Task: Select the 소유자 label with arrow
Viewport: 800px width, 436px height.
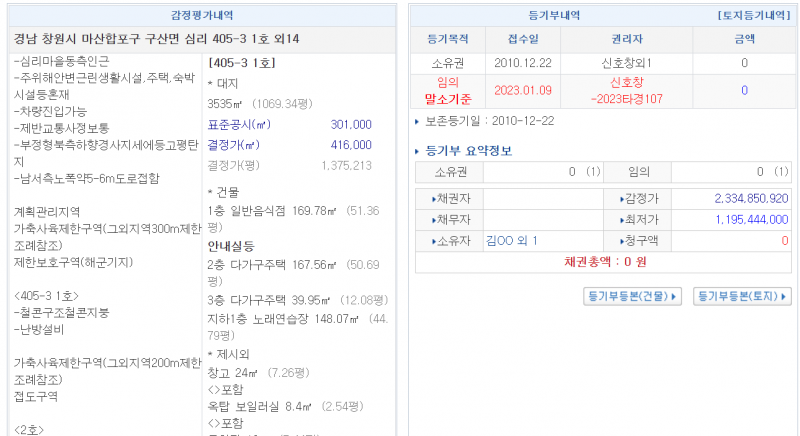Action: coord(448,240)
